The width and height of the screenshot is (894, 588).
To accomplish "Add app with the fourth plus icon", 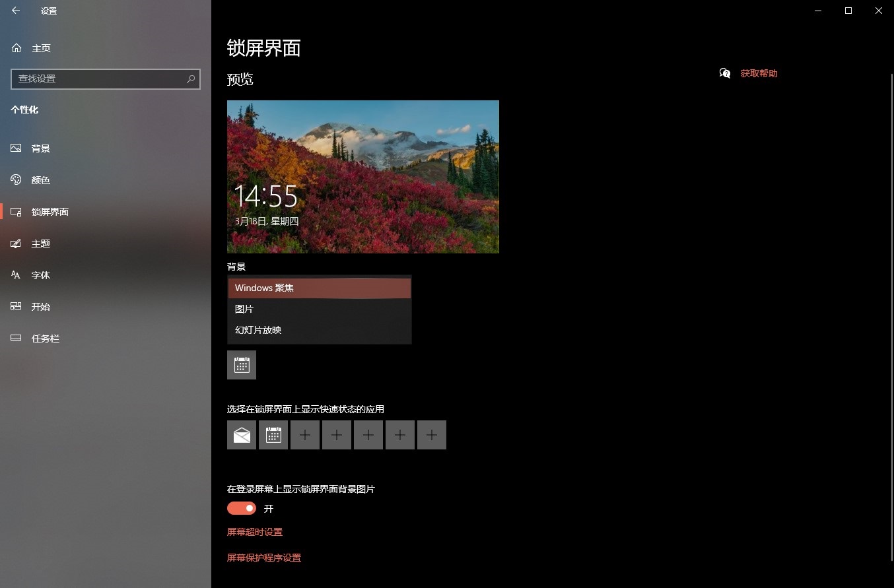I will coord(400,435).
